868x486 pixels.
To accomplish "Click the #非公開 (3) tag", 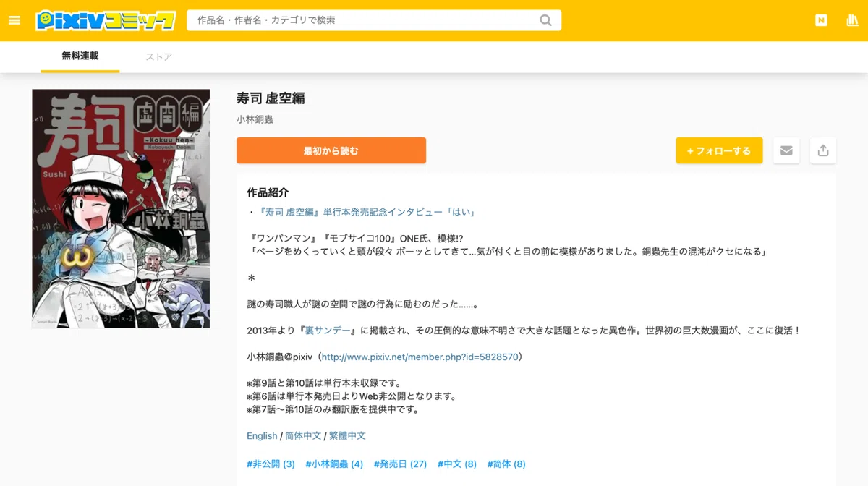I will [x=271, y=464].
